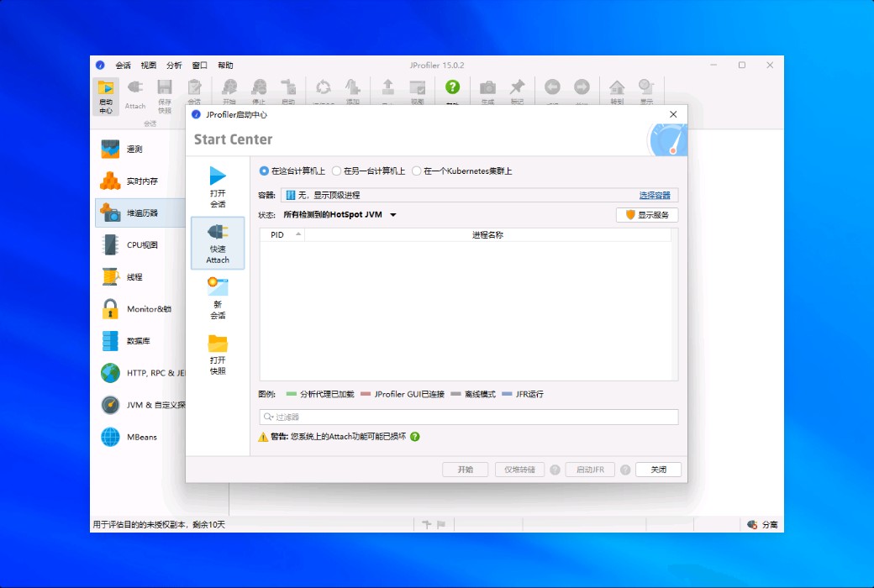Viewport: 874px width, 588px height.
Task: Click the 显示服务 button
Action: tap(647, 214)
